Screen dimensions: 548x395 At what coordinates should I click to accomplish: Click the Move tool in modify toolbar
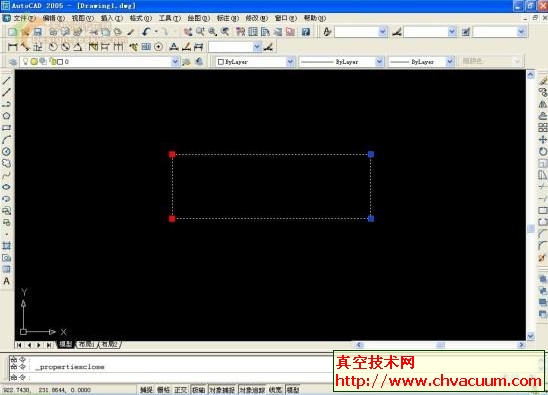[542, 140]
